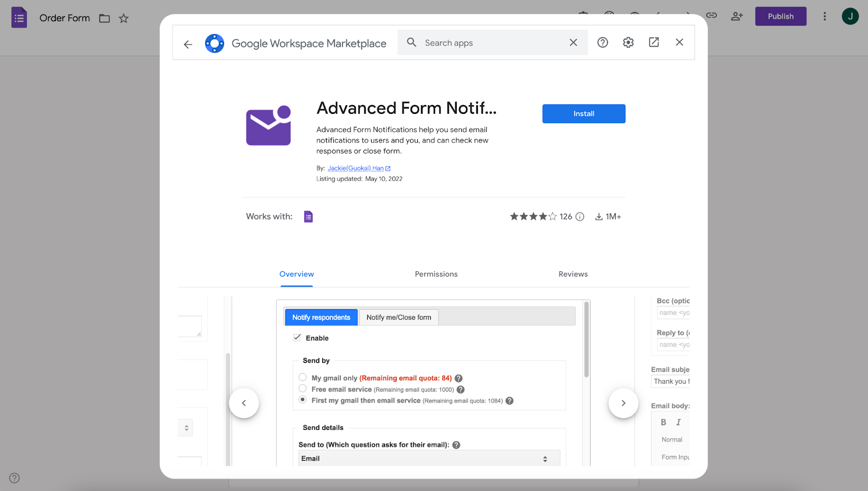
Task: Click the Google Forms icon next to Works with
Action: tap(308, 216)
